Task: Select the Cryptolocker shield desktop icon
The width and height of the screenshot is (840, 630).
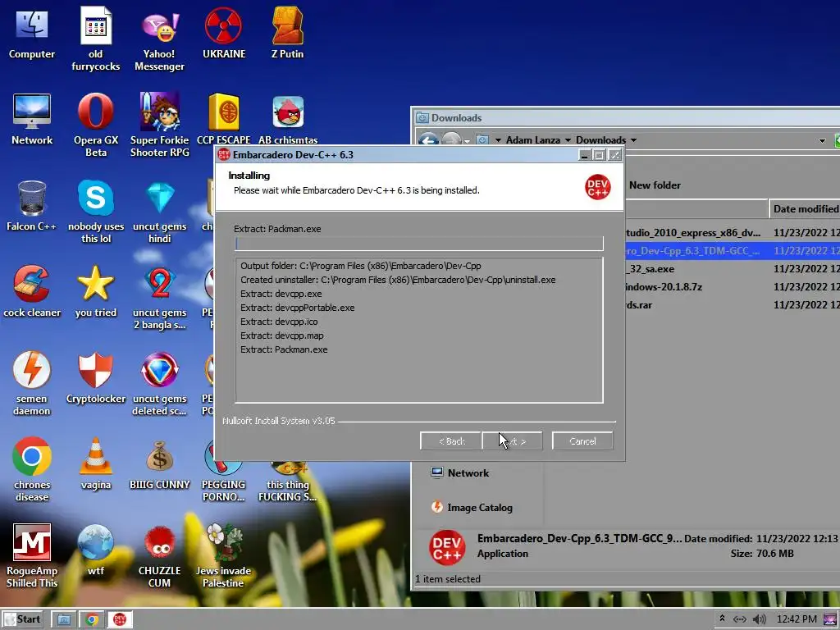Action: click(x=96, y=378)
